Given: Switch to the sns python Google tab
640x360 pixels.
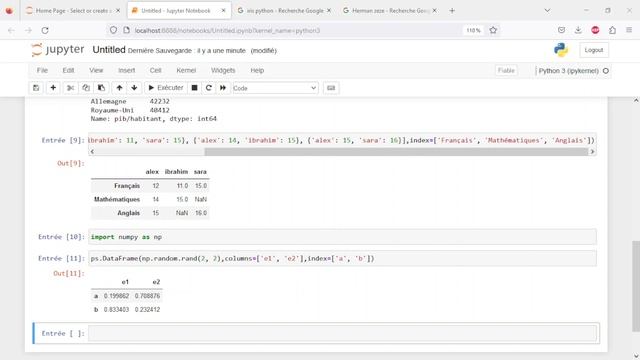Looking at the screenshot, I should (284, 11).
